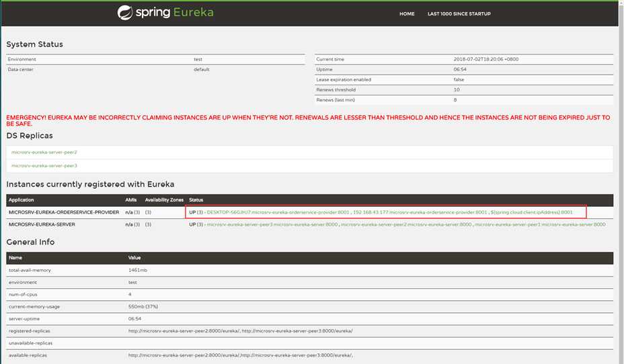This screenshot has height=364, width=624.
Task: Open LAST 1000 SINCE STARTUP page
Action: pyautogui.click(x=459, y=13)
